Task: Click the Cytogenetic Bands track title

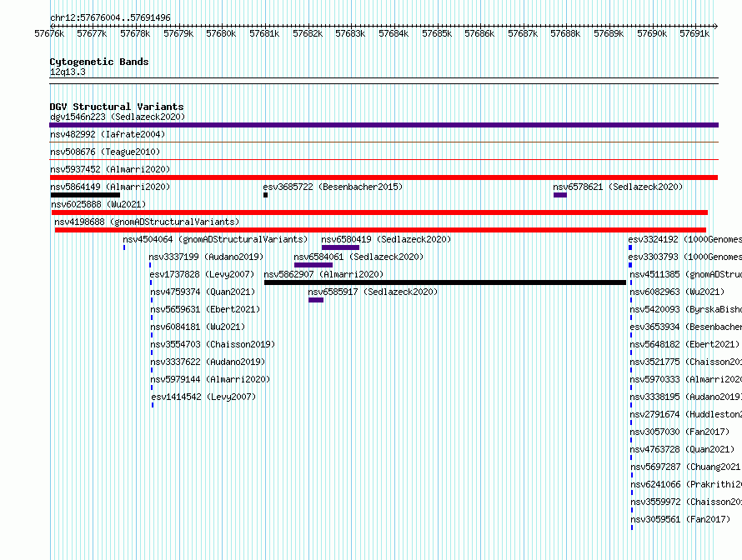Action: point(99,62)
